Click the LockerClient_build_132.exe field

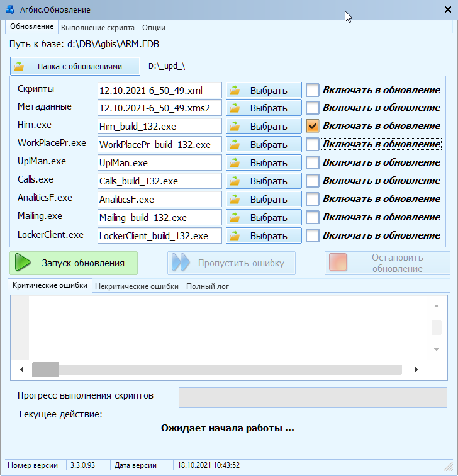[x=160, y=235]
